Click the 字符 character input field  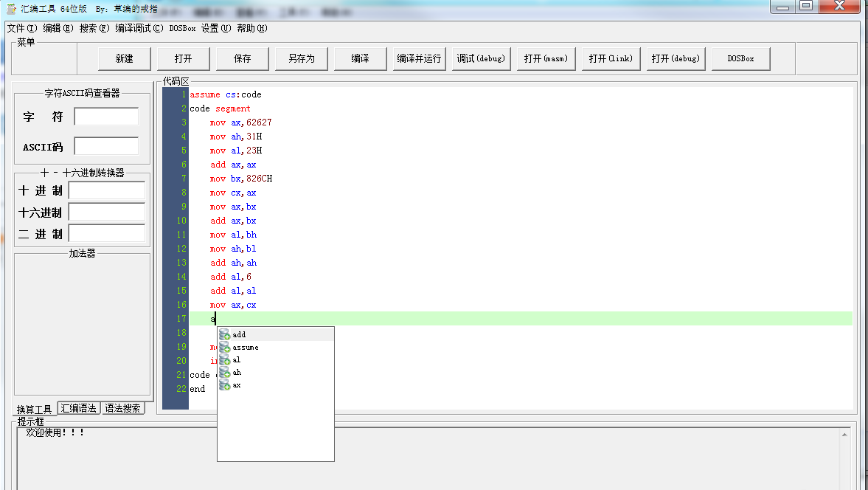coord(106,117)
